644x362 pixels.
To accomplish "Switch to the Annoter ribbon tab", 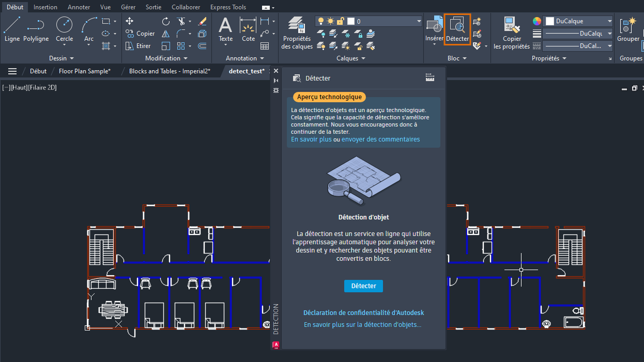I will coord(79,7).
